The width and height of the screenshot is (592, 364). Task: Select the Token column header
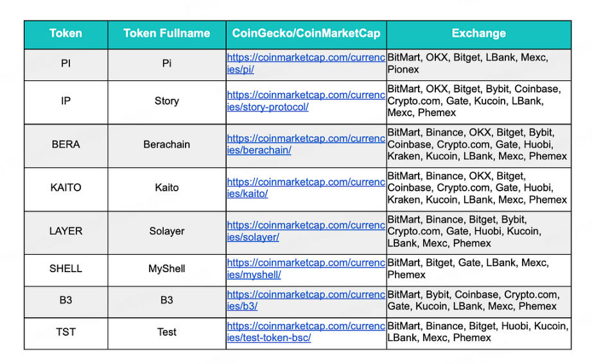click(x=65, y=33)
